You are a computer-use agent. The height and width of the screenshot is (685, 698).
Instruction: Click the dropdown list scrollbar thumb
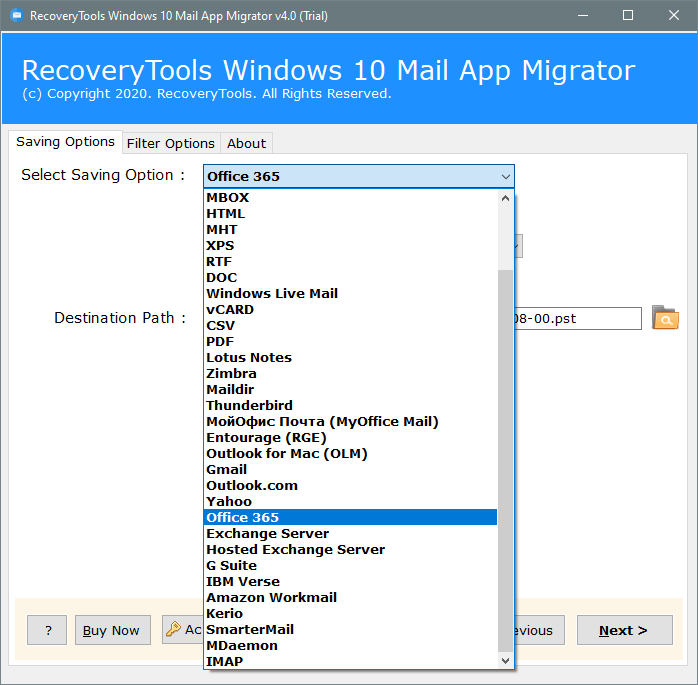(x=505, y=461)
